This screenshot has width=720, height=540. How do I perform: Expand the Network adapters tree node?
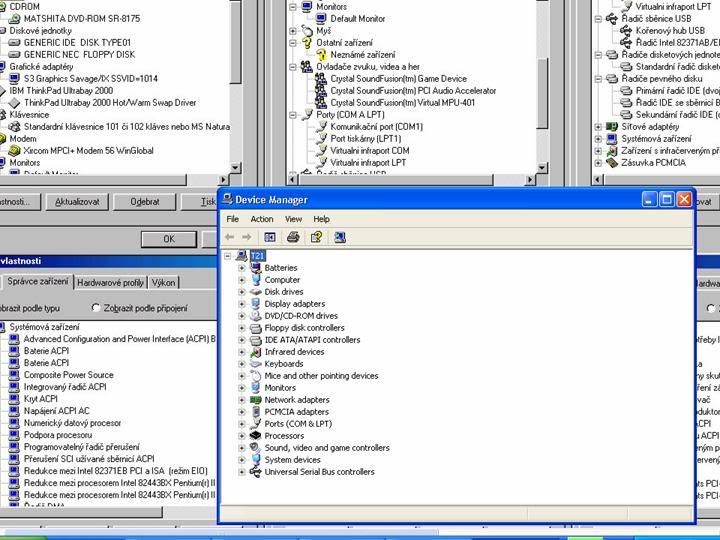241,400
